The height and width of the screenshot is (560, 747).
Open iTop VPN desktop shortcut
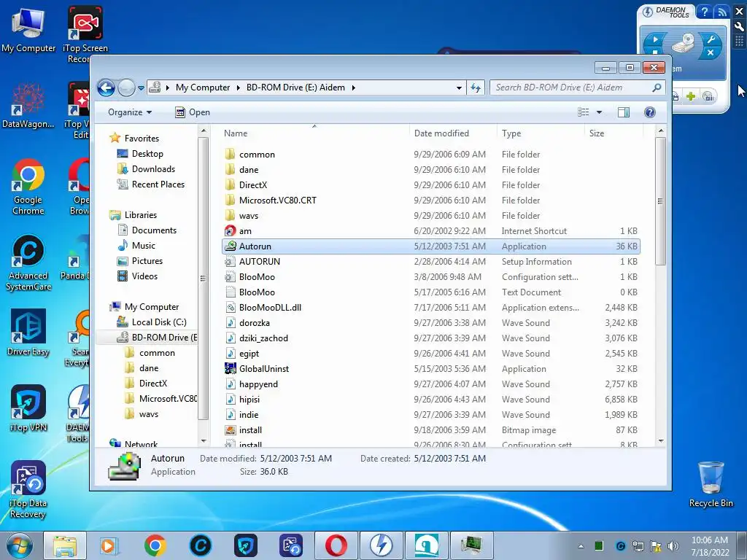tap(28, 408)
